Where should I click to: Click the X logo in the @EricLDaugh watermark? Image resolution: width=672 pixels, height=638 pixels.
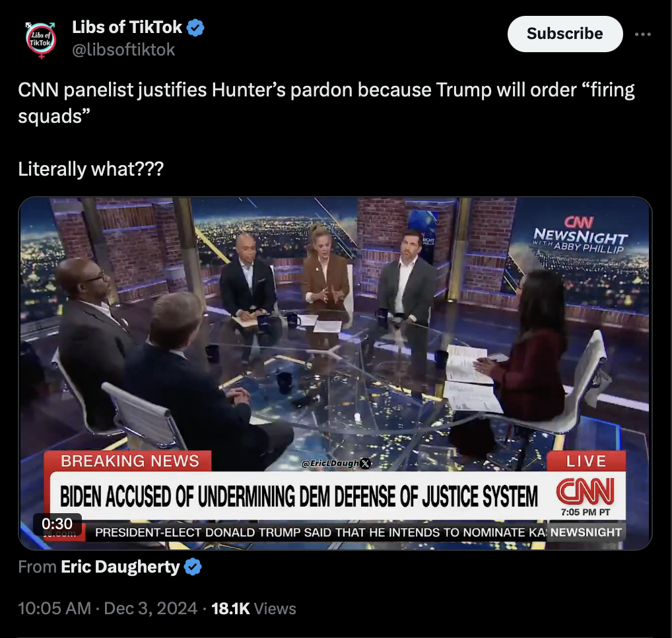(x=366, y=464)
